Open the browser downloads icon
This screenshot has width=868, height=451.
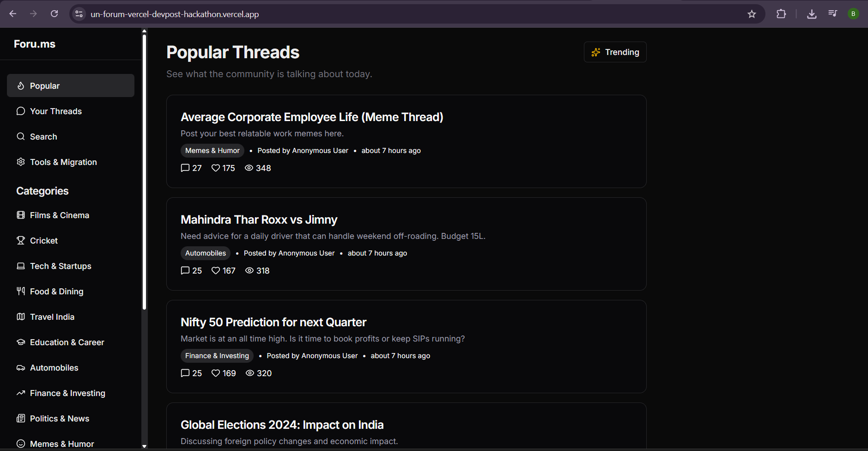(812, 14)
